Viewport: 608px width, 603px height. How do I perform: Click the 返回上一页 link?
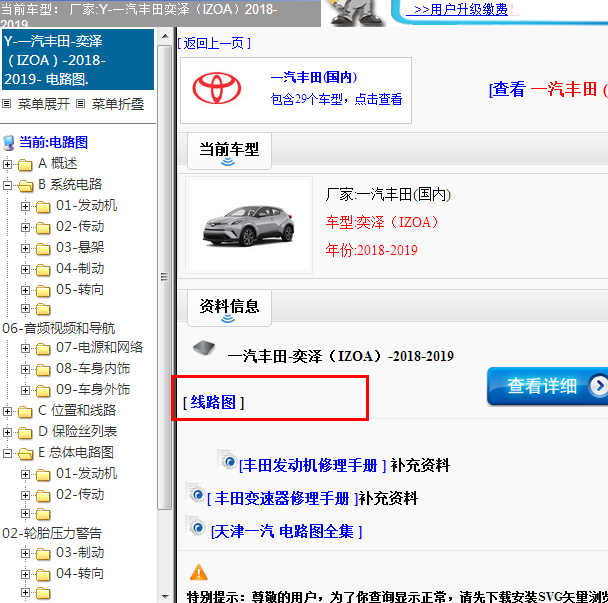214,43
